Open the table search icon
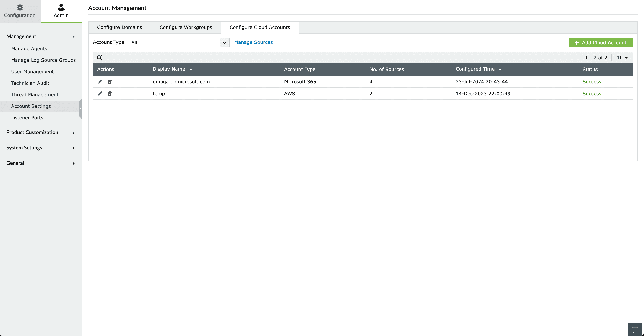The image size is (644, 336). [x=100, y=58]
